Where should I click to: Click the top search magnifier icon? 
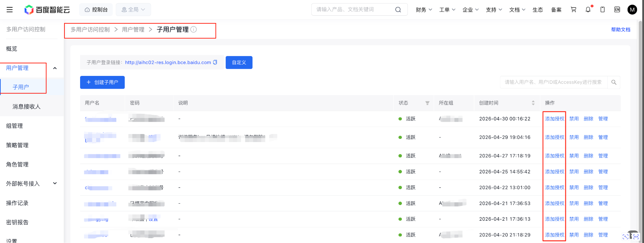coord(398,10)
